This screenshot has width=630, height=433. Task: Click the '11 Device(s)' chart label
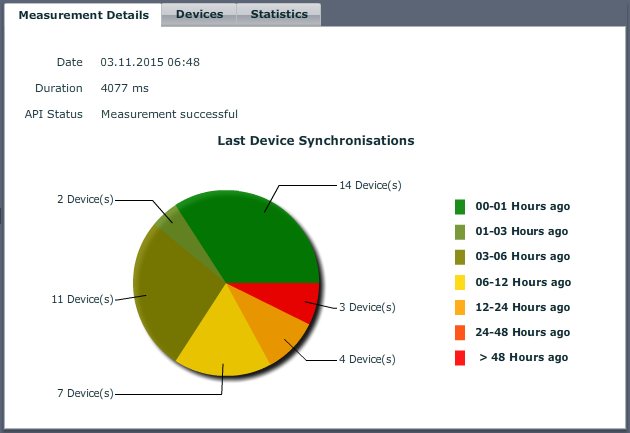(82, 299)
